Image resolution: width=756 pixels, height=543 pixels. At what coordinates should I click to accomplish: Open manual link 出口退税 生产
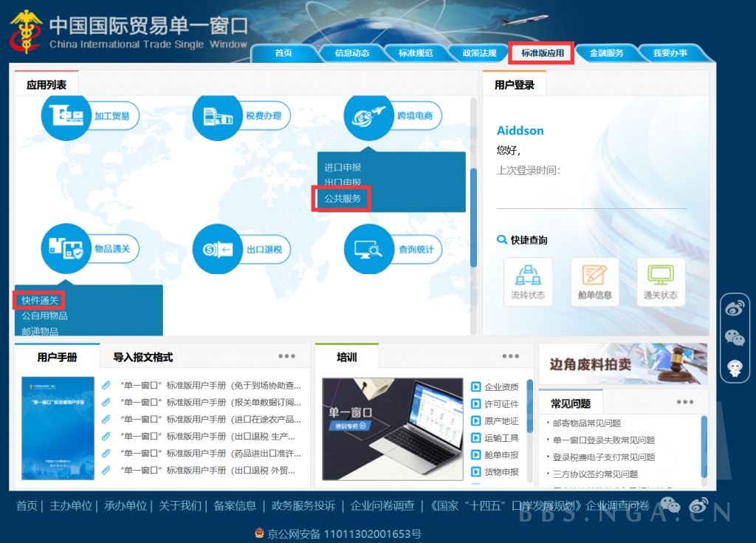pos(207,437)
